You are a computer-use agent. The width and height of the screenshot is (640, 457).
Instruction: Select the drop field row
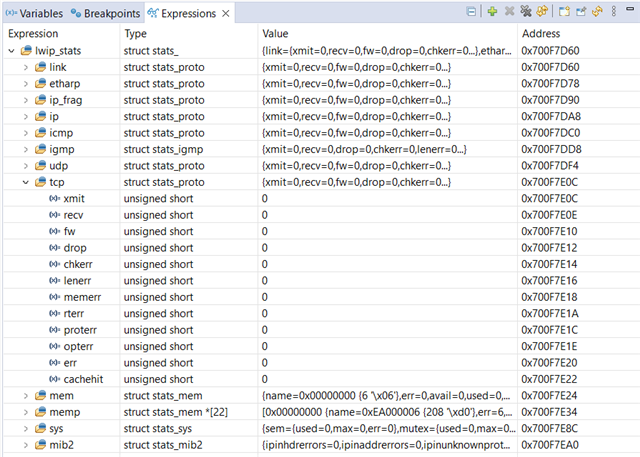322,248
